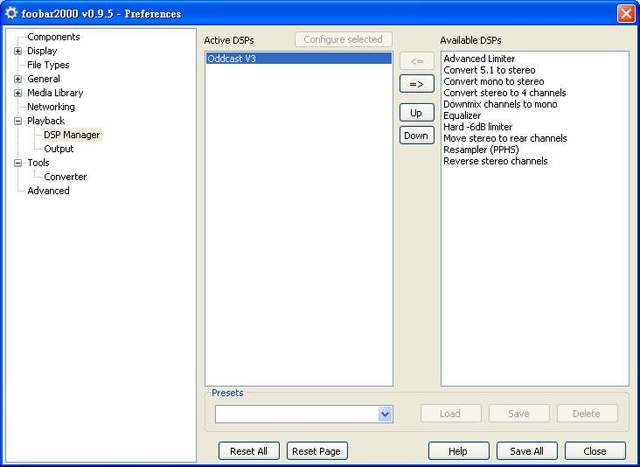Select Convert mono to stereo DSP
The image size is (640, 467).
(x=494, y=82)
